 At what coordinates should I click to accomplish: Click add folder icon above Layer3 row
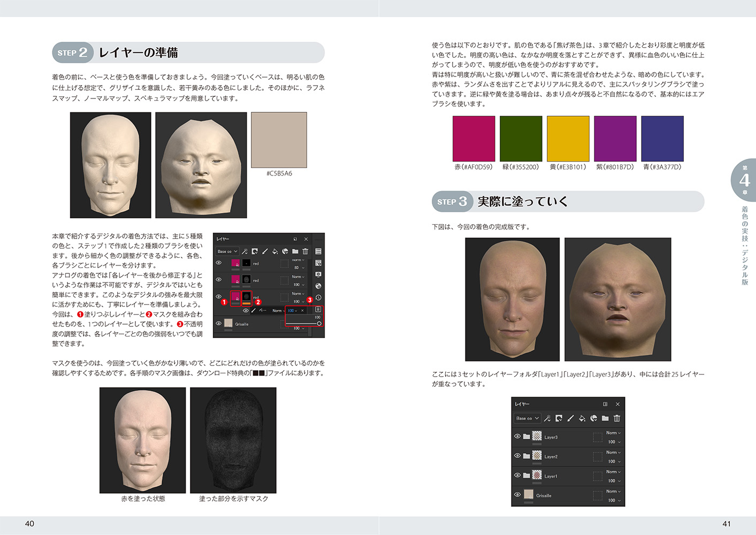605,418
